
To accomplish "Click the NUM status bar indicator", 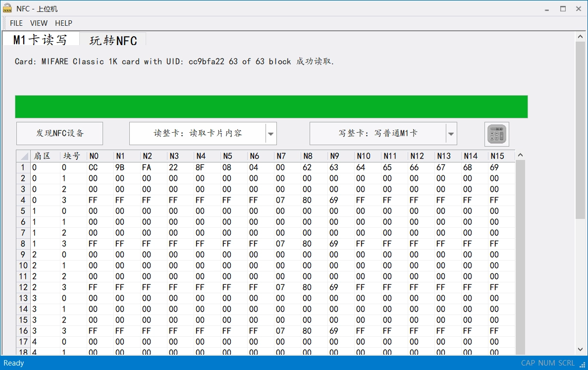I will [546, 363].
